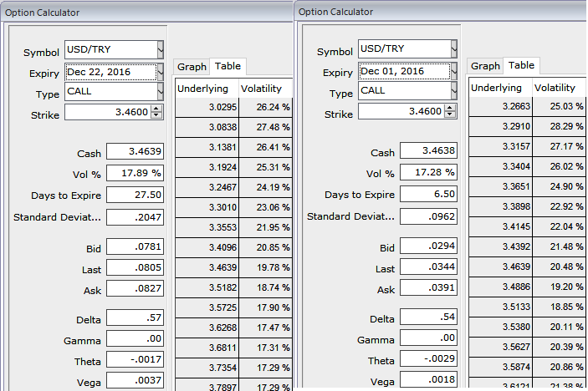Click the Underlying column header in the left table
The image size is (588, 391).
pos(205,89)
